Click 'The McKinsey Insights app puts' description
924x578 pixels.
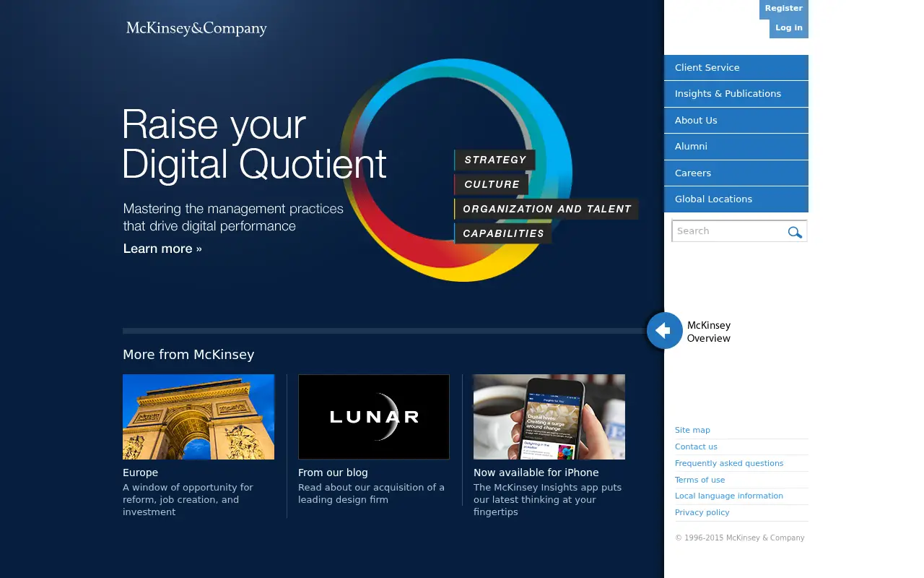(x=547, y=499)
